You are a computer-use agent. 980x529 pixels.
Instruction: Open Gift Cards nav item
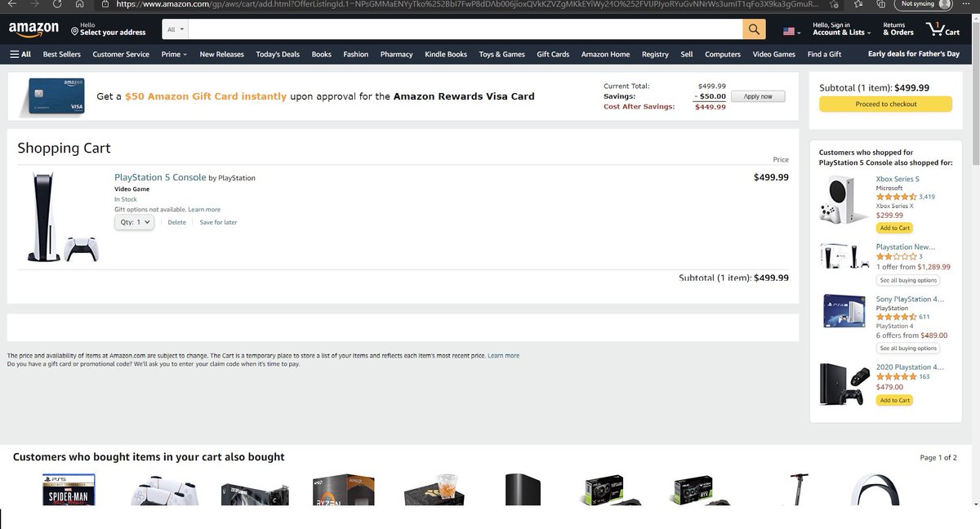tap(553, 55)
